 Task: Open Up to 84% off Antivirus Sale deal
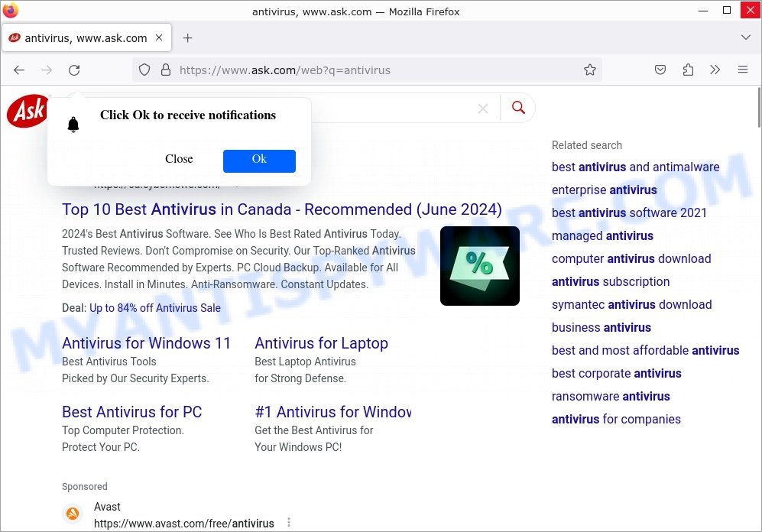tap(155, 308)
